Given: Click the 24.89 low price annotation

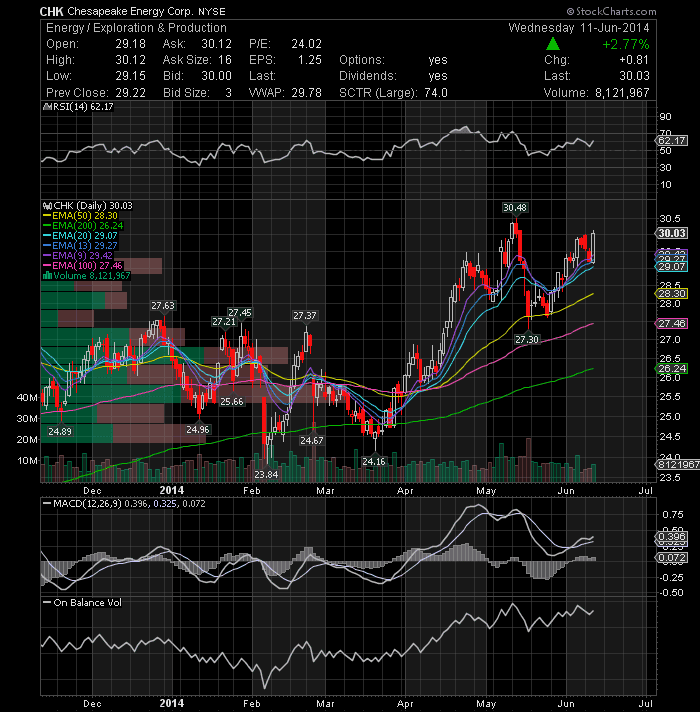Looking at the screenshot, I should point(60,431).
